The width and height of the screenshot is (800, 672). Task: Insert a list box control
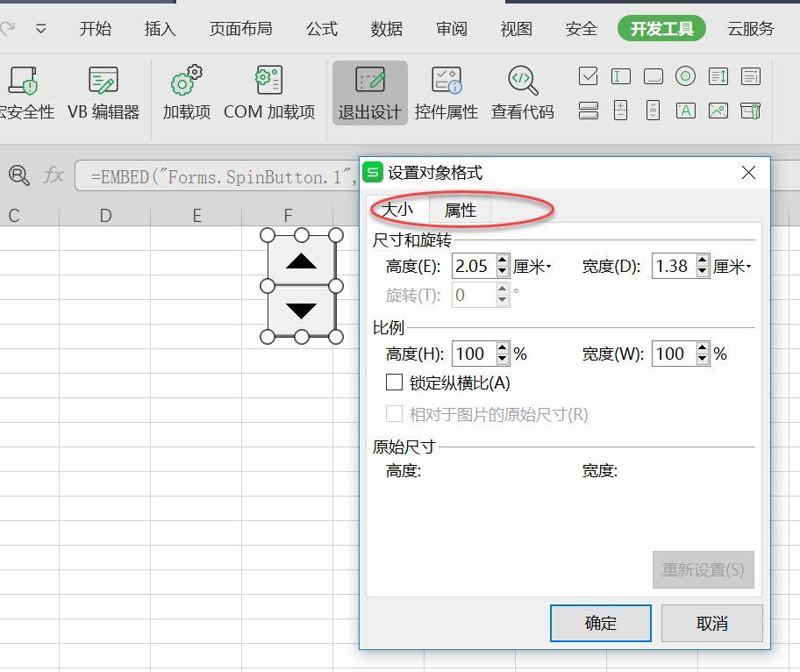click(718, 76)
